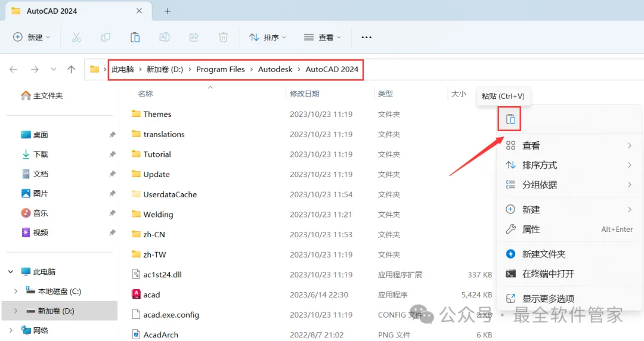Click the folder icon in address bar

point(94,69)
